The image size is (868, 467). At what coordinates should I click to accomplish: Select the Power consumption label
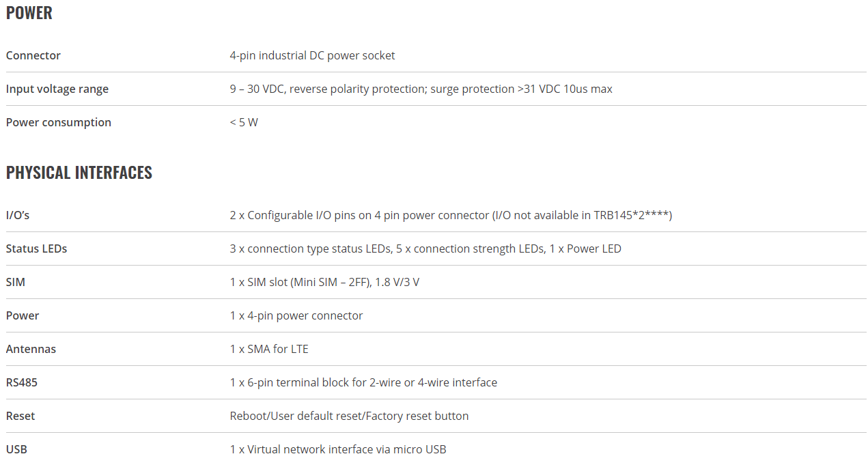[x=59, y=122]
